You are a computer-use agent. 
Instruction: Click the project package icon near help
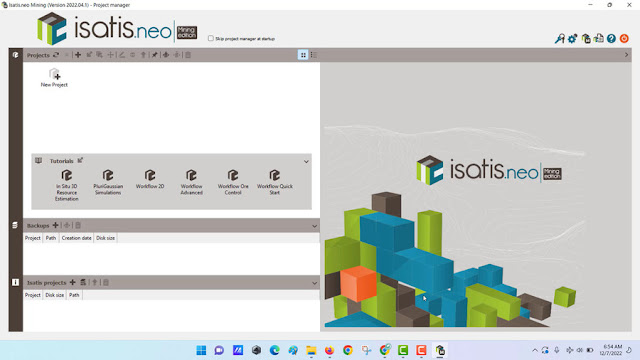click(x=586, y=38)
